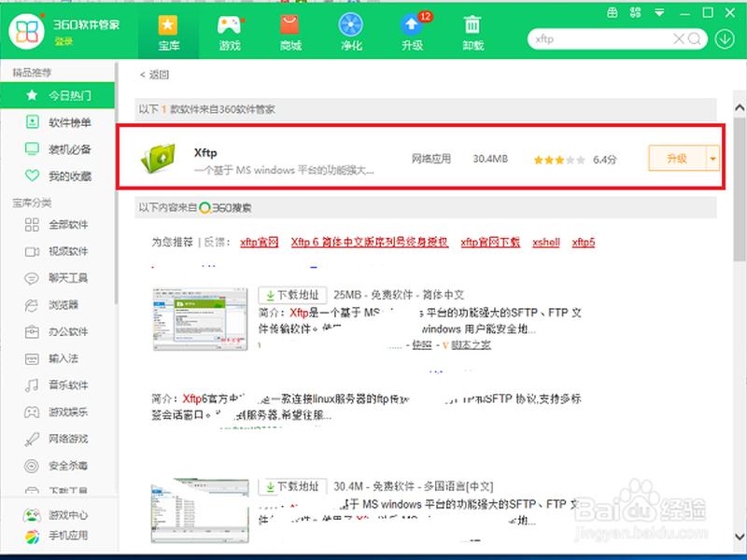Open the 净化 cleanup tab
The height and width of the screenshot is (560, 747).
click(351, 33)
